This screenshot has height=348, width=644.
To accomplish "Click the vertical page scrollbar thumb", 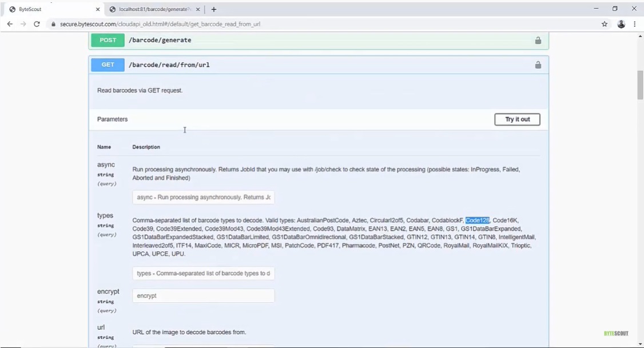I will (640, 85).
